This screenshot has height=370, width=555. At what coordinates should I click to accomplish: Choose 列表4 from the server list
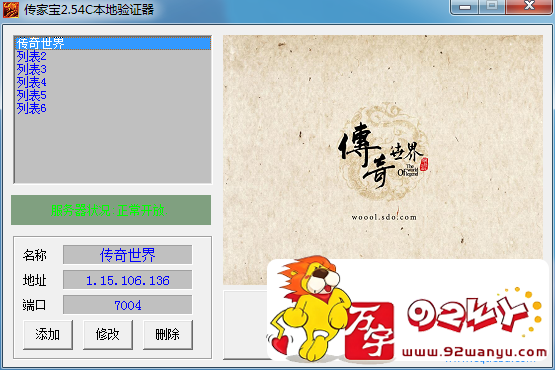pos(32,82)
